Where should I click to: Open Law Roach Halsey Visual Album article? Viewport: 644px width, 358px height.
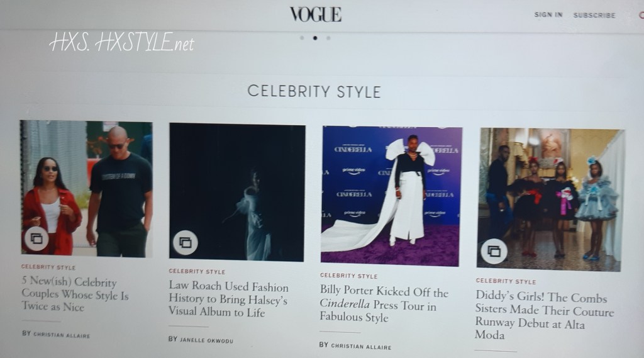point(228,299)
